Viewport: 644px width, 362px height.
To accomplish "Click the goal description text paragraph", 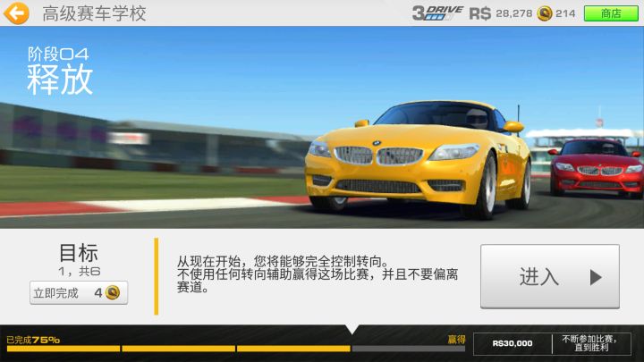I will (x=318, y=274).
